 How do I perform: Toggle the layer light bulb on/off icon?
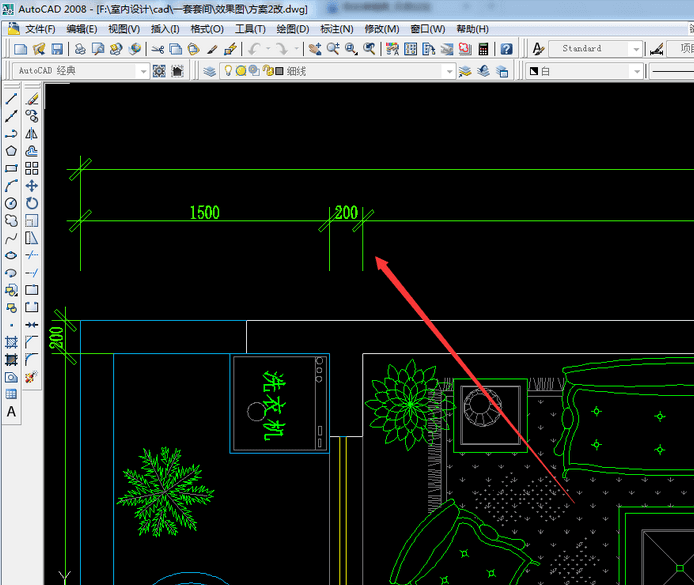228,71
